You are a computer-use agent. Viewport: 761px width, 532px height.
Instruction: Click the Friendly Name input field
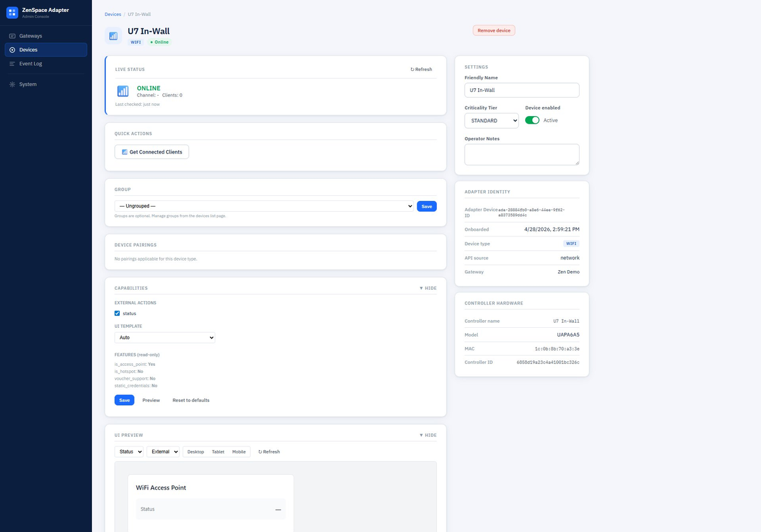522,90
